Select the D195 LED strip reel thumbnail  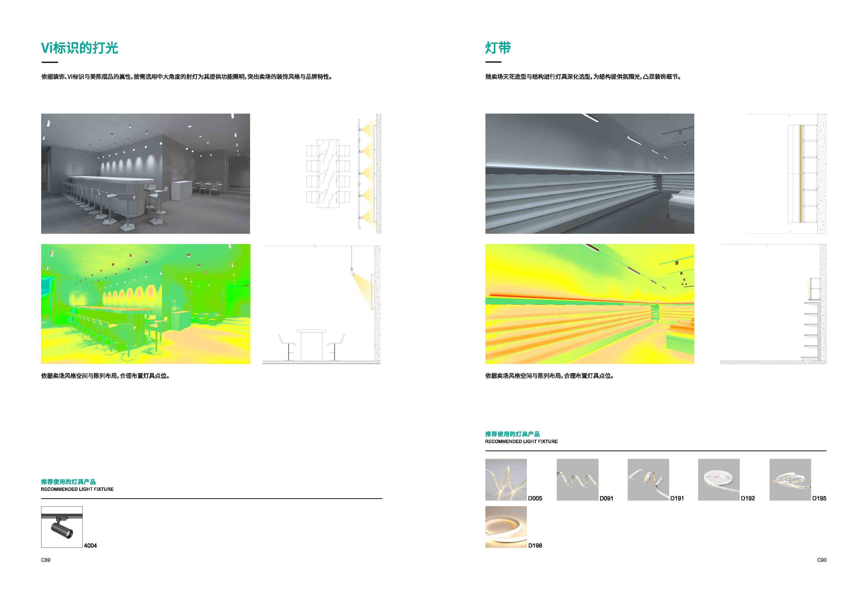click(790, 480)
